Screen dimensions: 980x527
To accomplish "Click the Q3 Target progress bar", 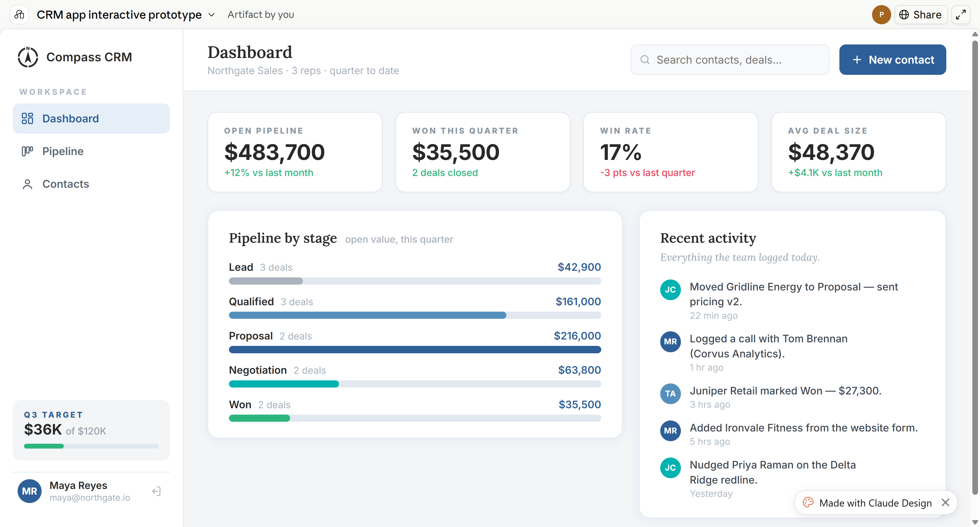I will 91,446.
